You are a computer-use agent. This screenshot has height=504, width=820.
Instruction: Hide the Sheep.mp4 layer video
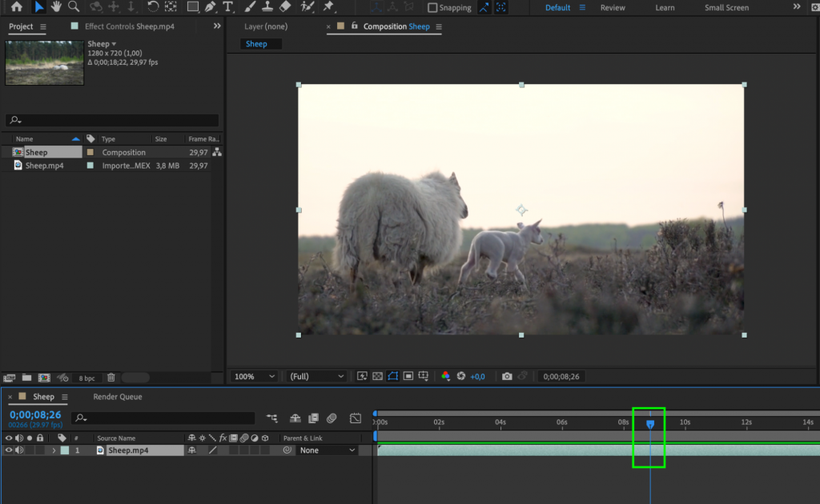coord(9,450)
